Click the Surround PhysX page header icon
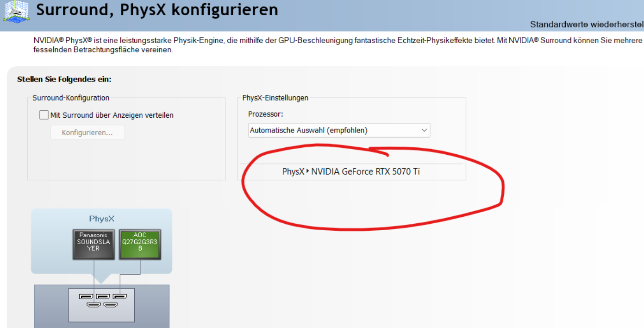The image size is (644, 328). pyautogui.click(x=16, y=11)
